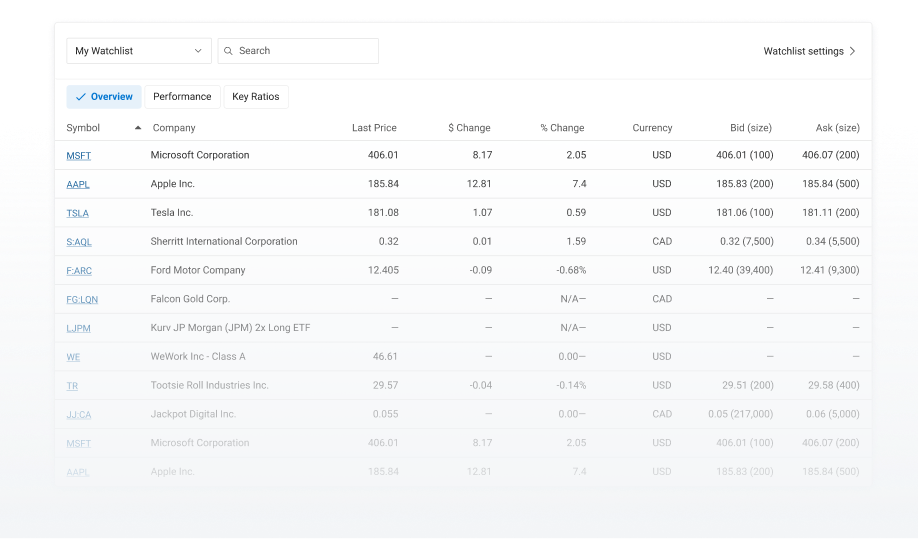The height and width of the screenshot is (539, 919).
Task: Click Tesla bid 181.06 (100)
Action: (745, 213)
